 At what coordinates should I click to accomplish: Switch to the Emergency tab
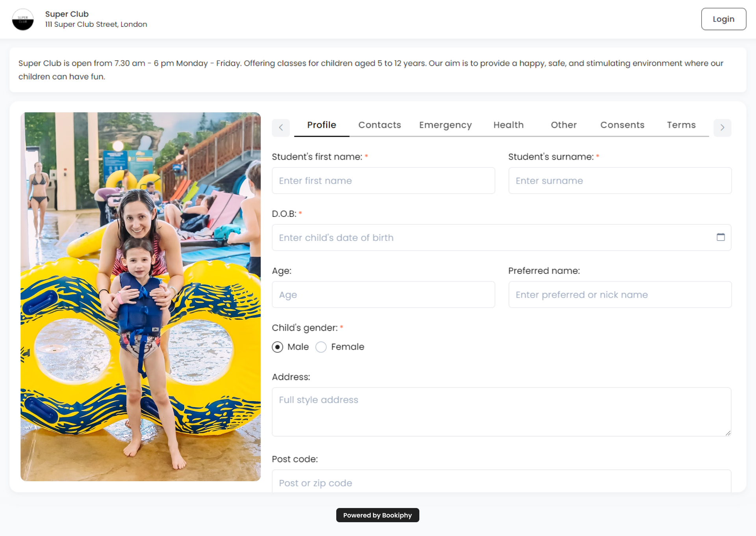pos(445,125)
